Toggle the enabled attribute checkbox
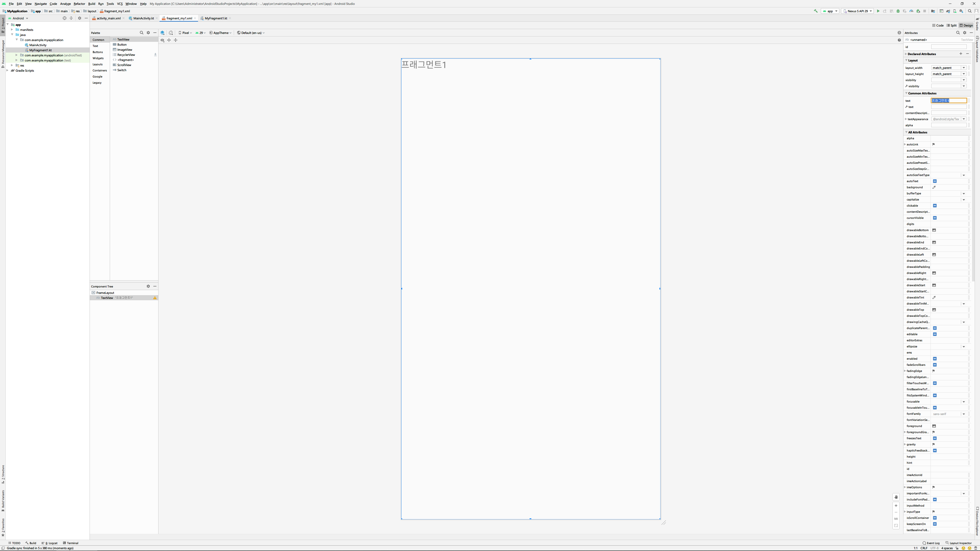The width and height of the screenshot is (980, 551). click(x=934, y=359)
